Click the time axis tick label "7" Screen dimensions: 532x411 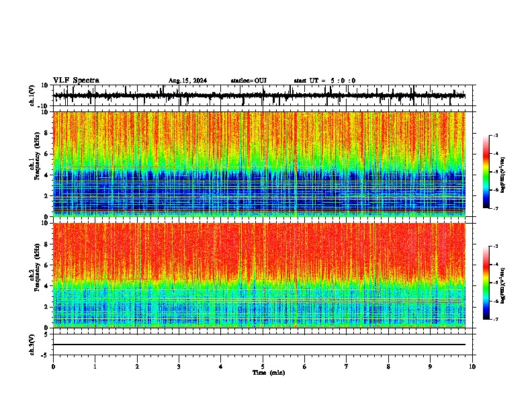[347, 367]
